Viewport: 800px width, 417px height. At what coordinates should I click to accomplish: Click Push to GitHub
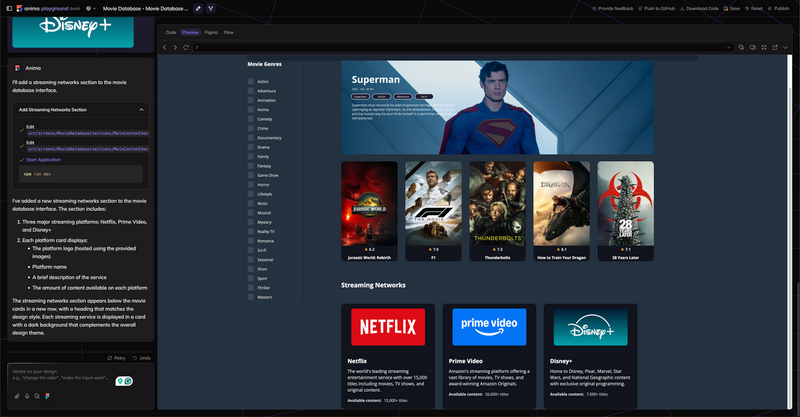tap(657, 8)
